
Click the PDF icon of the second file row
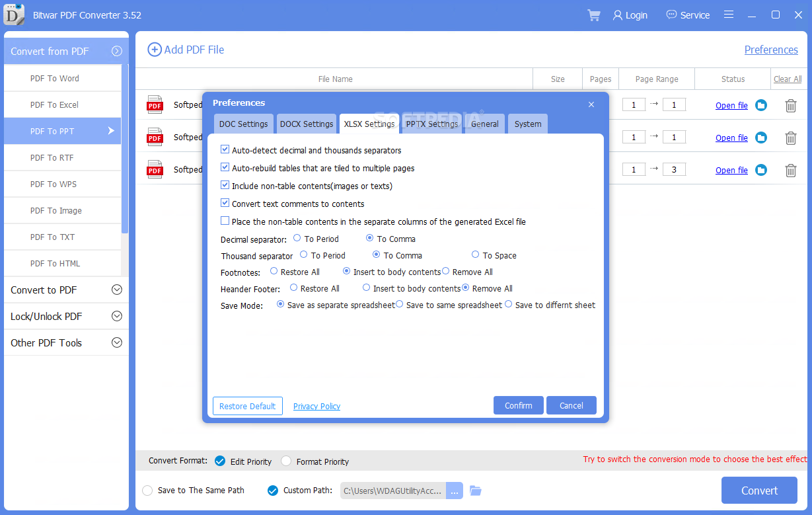[x=155, y=137]
